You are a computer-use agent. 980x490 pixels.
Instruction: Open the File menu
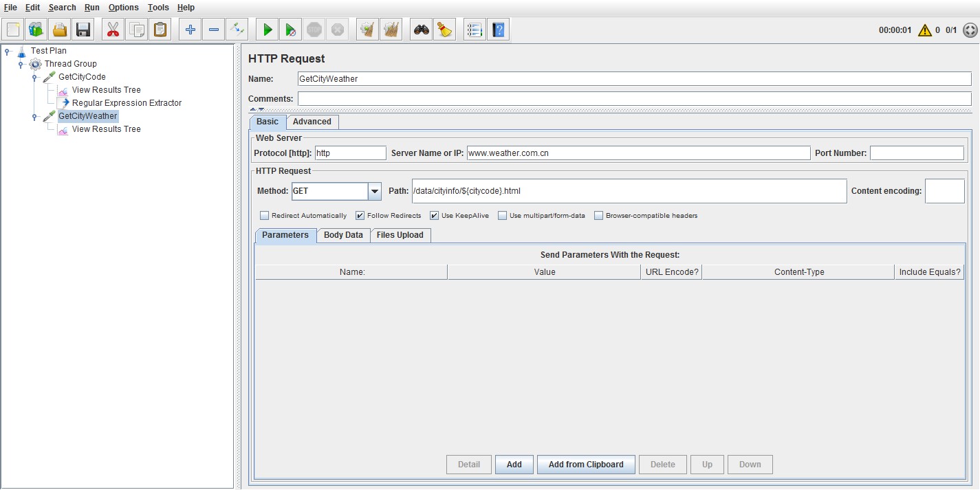(x=10, y=8)
